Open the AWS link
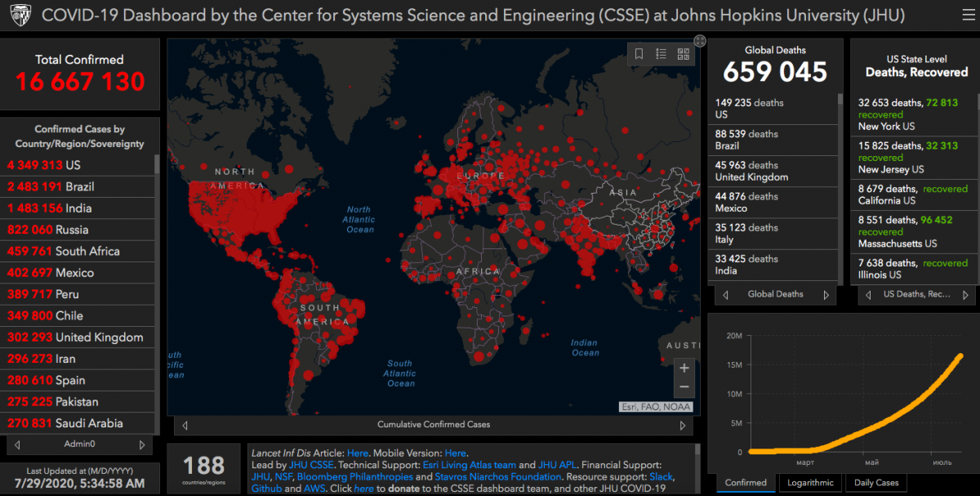Viewport: 980px width, 496px height. click(315, 489)
